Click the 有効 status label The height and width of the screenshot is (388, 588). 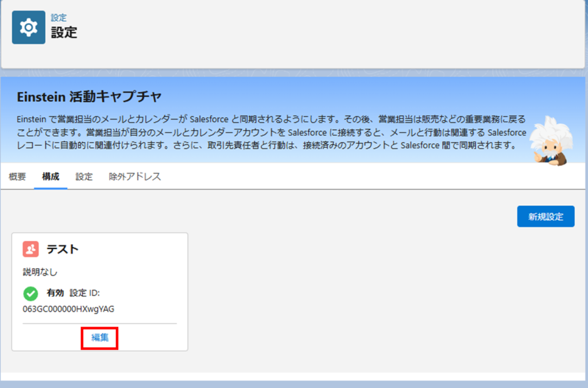point(55,293)
